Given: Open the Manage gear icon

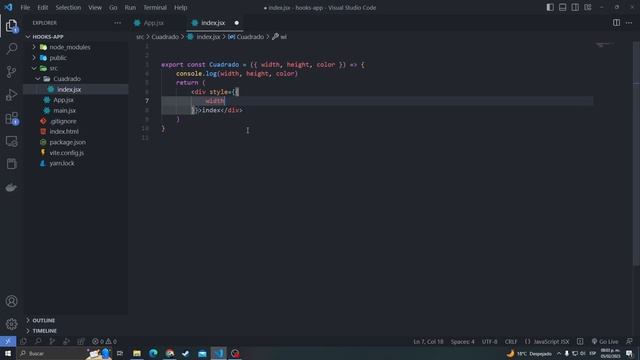Looking at the screenshot, I should [x=11, y=324].
